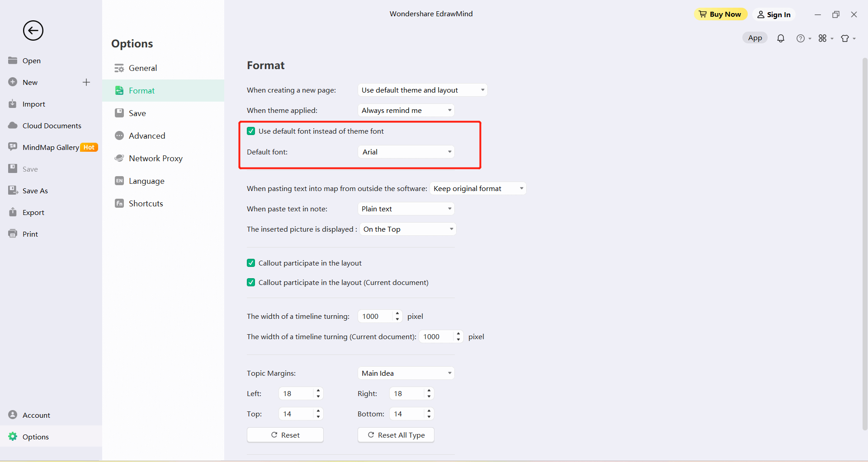Screen dimensions: 868x462
Task: Increase timeline turning width value
Action: [397, 313]
